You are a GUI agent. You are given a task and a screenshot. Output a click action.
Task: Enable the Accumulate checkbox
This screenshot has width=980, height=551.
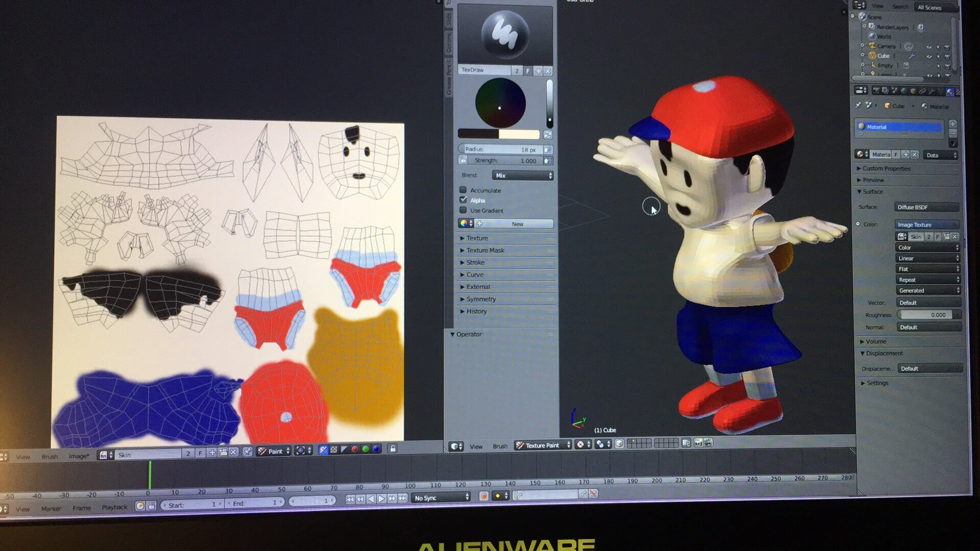(x=463, y=190)
